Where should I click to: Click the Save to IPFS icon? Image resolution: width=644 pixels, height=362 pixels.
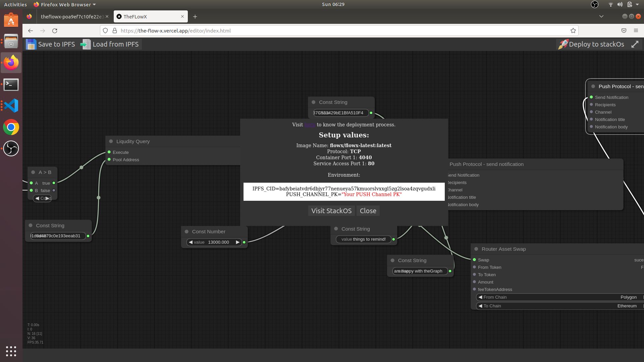click(x=31, y=44)
